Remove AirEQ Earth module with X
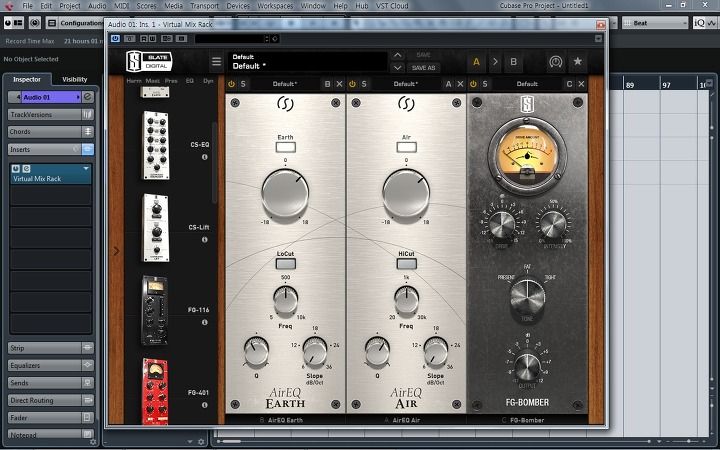Viewport: 720px width, 450px height. click(x=339, y=84)
